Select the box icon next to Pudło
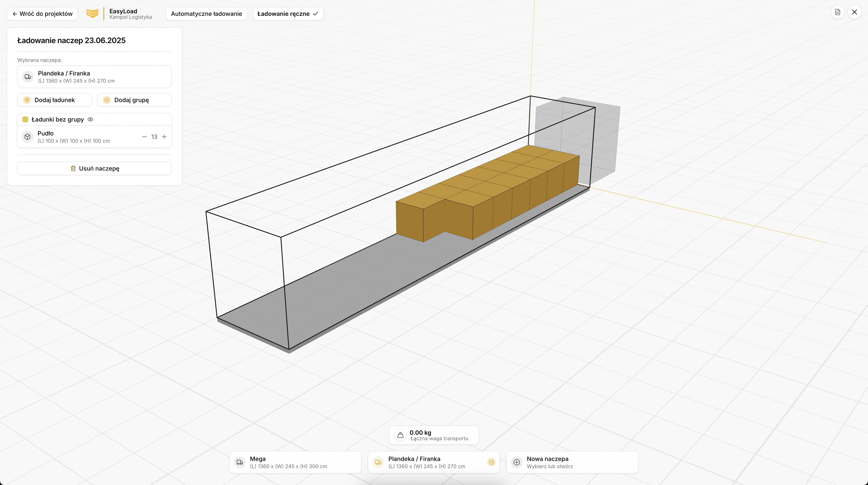Viewport: 868px width, 485px height. (x=27, y=137)
